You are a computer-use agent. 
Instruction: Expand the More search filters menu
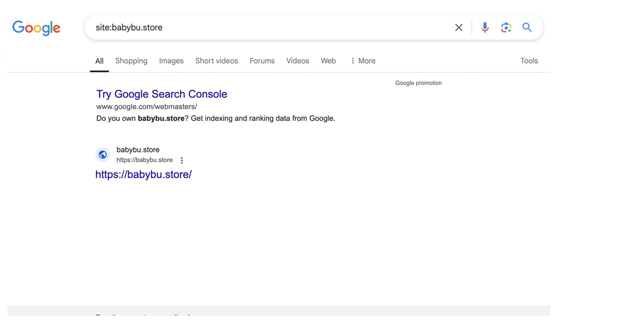tap(363, 61)
